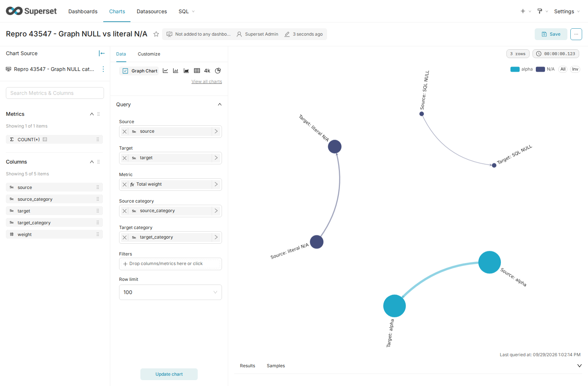The height and width of the screenshot is (386, 588).
Task: Switch to the Customize tab
Action: point(149,54)
